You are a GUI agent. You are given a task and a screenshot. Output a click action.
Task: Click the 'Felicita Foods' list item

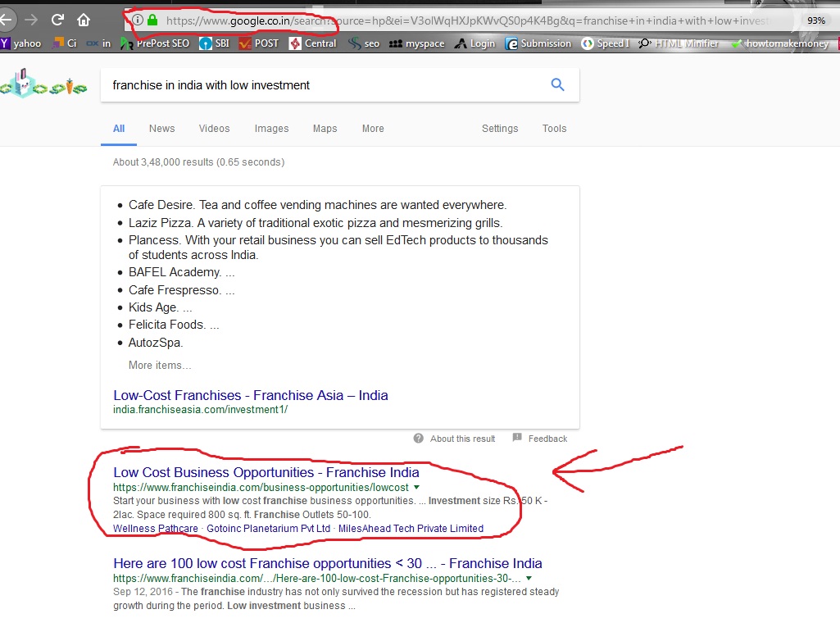(174, 325)
